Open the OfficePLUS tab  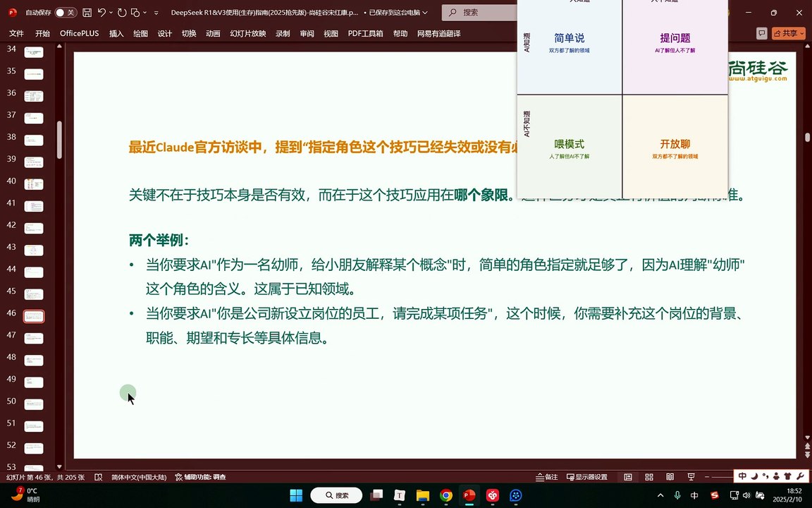pos(79,33)
